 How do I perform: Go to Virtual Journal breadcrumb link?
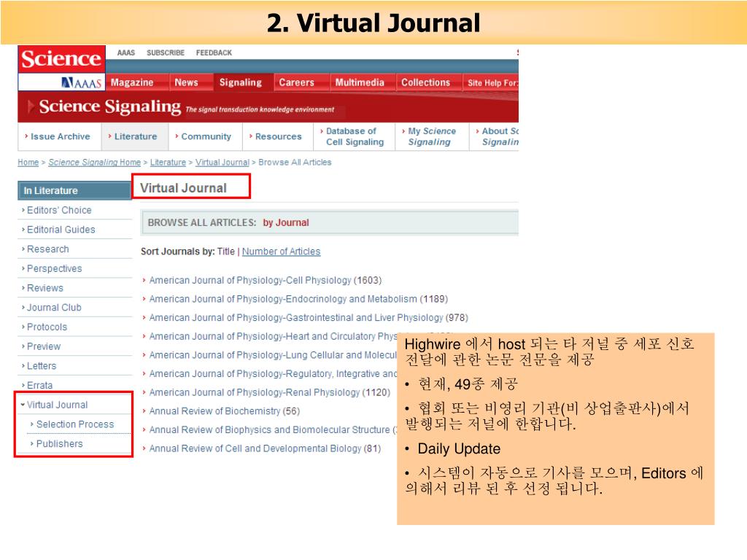(222, 163)
